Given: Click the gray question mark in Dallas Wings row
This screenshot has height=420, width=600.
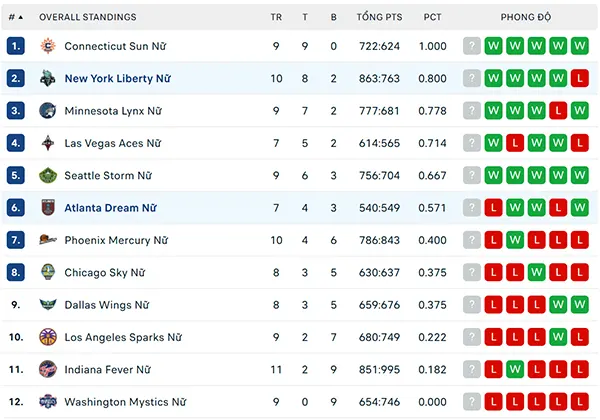Looking at the screenshot, I should pyautogui.click(x=472, y=305).
